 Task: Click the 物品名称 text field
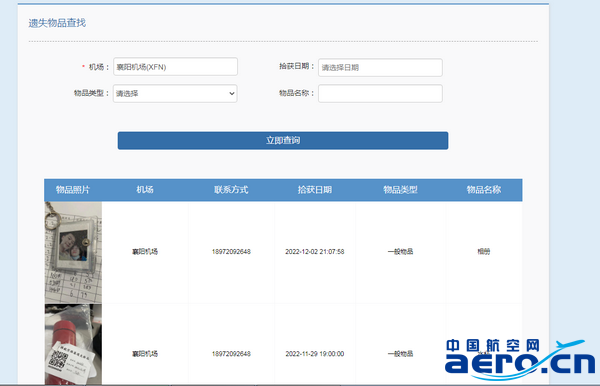(380, 93)
